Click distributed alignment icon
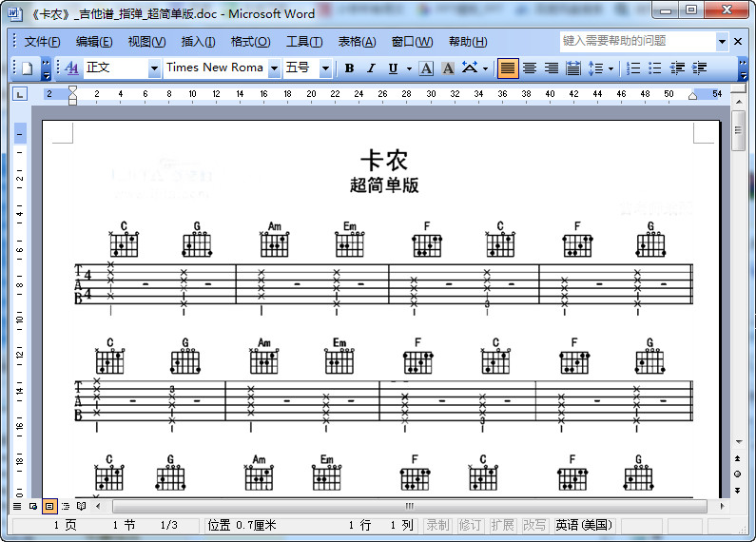 [573, 68]
